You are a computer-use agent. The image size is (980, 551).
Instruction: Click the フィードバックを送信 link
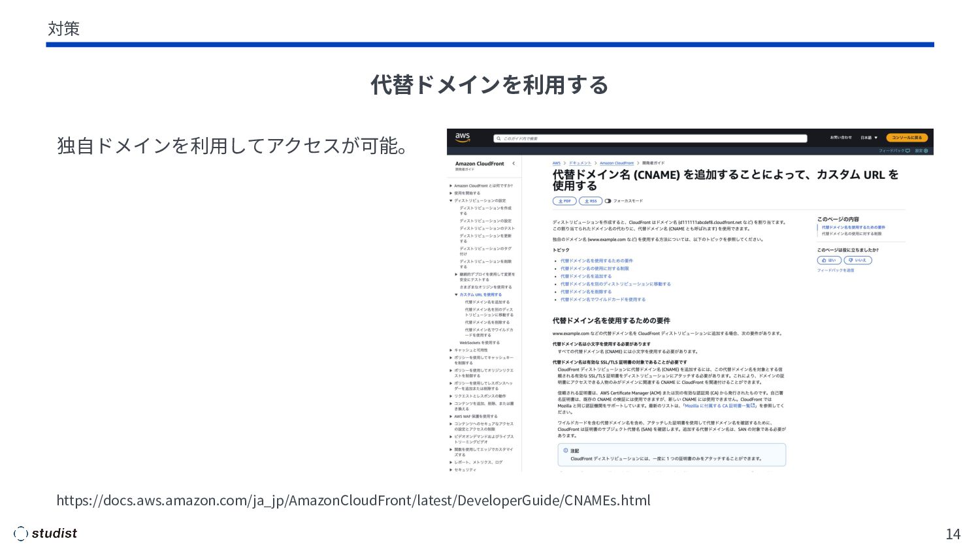pos(836,270)
